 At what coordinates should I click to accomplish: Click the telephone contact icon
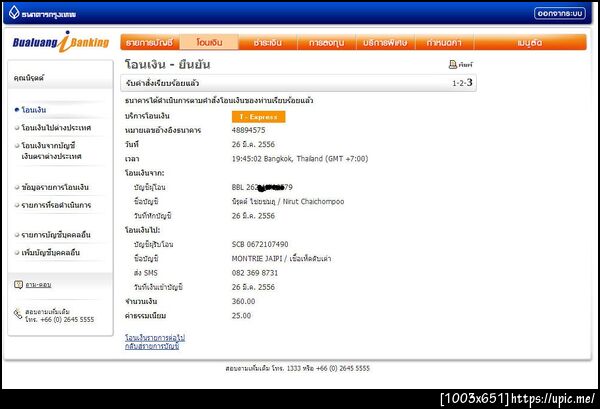point(18,314)
